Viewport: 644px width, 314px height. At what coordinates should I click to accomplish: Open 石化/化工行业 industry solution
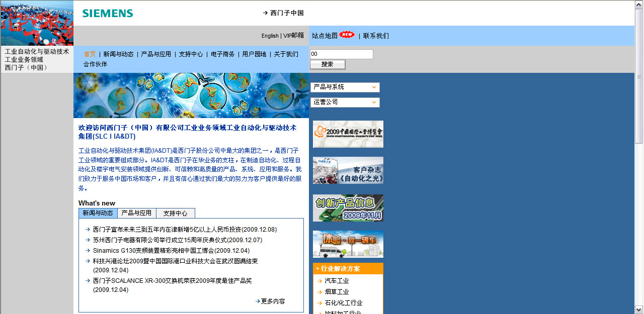(344, 303)
